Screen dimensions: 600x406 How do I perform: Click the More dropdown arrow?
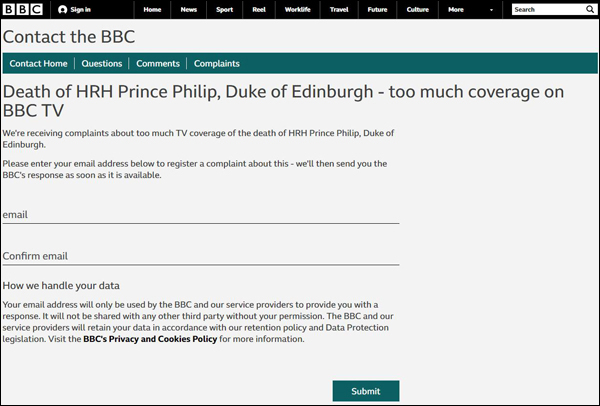[491, 10]
